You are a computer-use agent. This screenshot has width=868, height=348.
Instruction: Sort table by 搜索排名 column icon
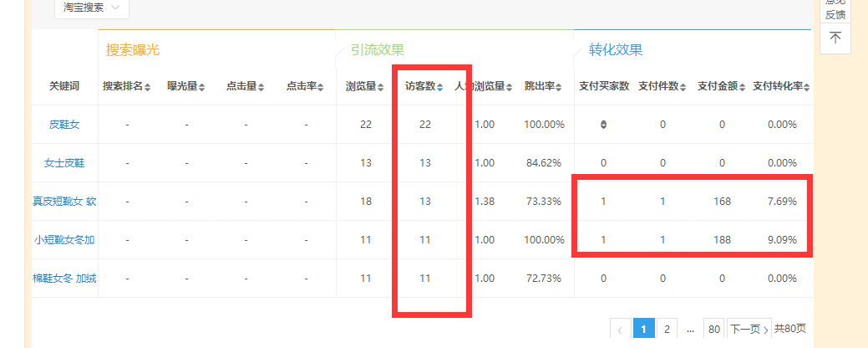pos(148,87)
